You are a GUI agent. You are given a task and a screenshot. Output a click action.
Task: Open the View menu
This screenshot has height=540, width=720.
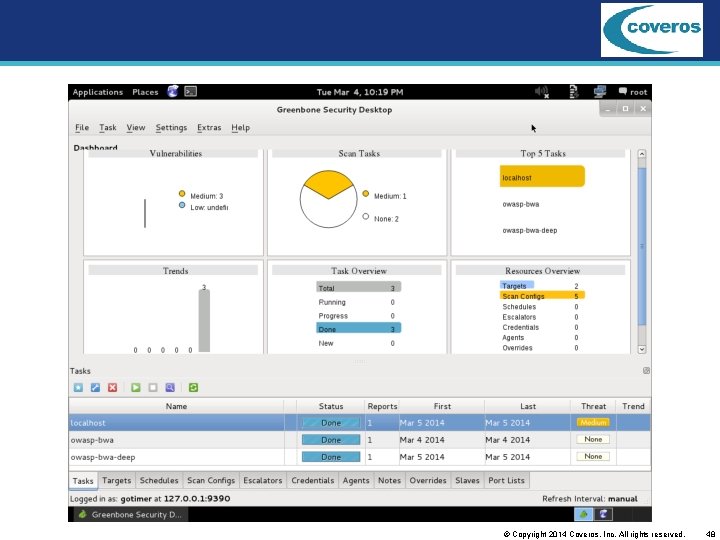[136, 128]
